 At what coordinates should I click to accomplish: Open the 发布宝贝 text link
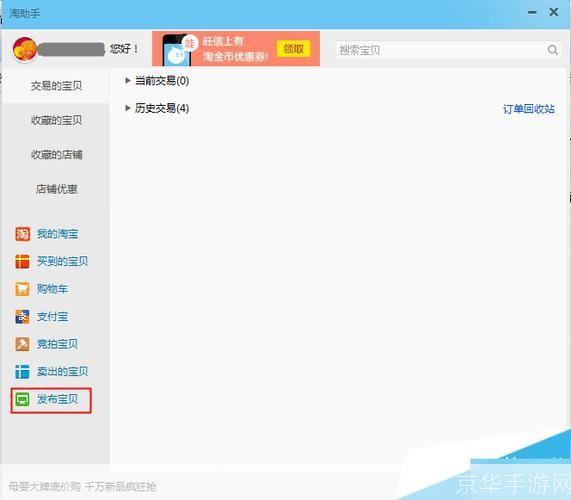(x=58, y=399)
